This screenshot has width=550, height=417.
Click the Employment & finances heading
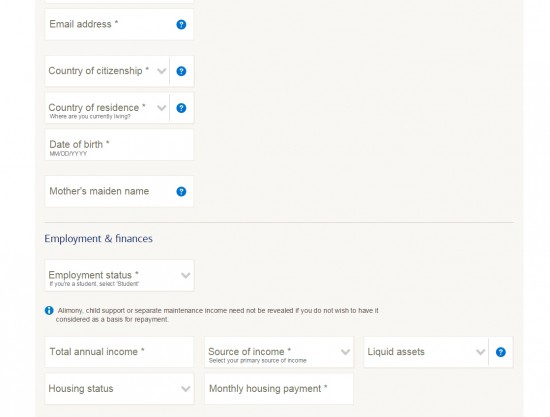(x=98, y=239)
